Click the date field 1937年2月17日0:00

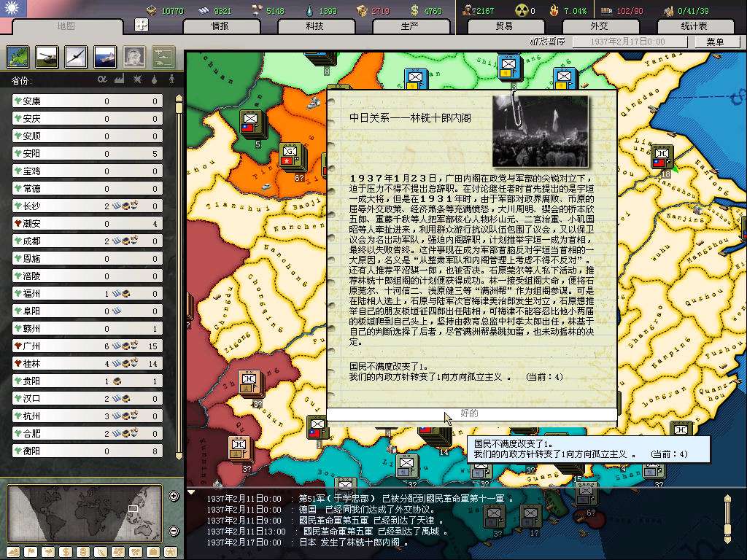[x=630, y=42]
